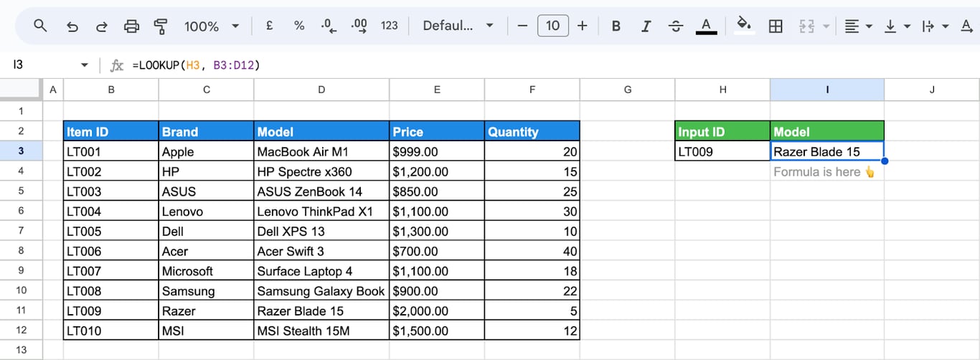
Task: Redo the last action
Action: point(102,26)
